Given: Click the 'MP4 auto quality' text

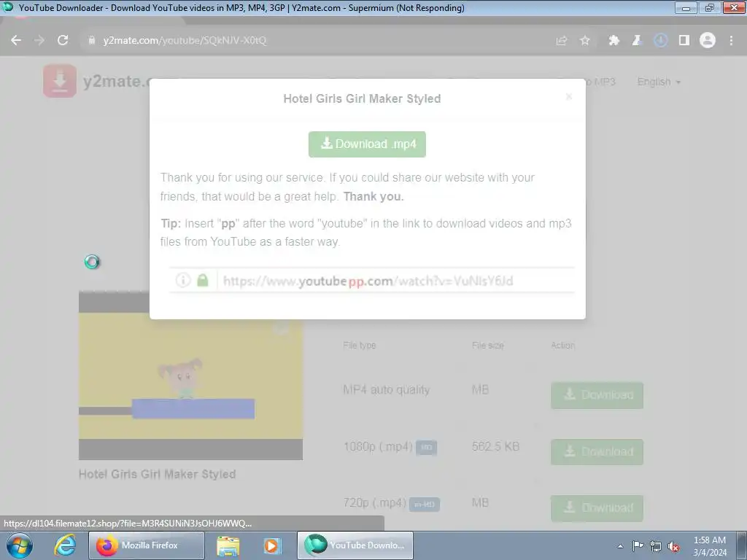Looking at the screenshot, I should (387, 390).
